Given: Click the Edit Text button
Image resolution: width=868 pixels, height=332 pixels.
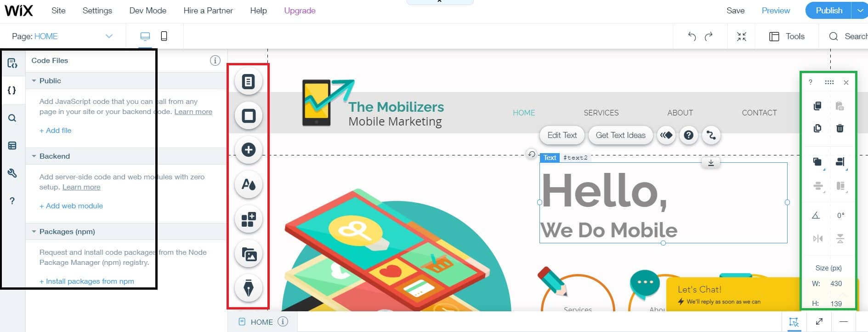Looking at the screenshot, I should (562, 135).
